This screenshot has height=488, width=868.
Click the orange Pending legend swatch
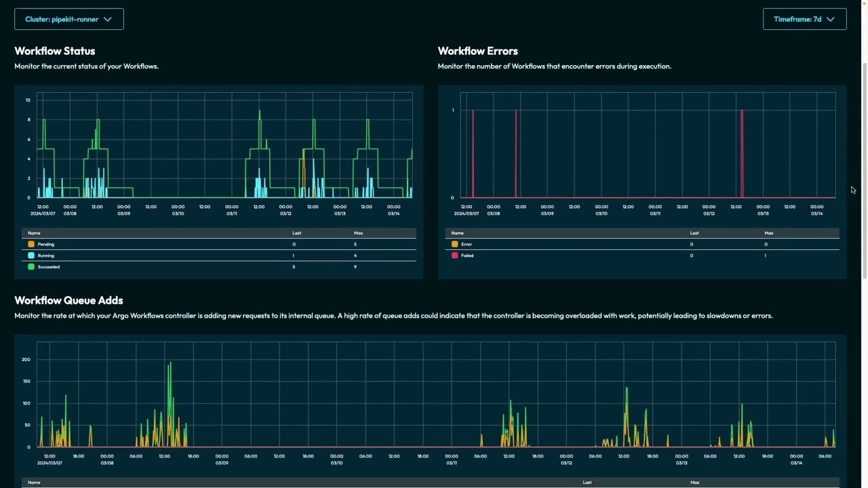[x=31, y=244]
